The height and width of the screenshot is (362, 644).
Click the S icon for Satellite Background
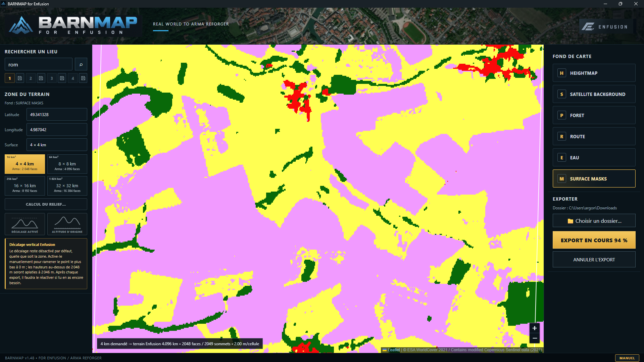(562, 94)
